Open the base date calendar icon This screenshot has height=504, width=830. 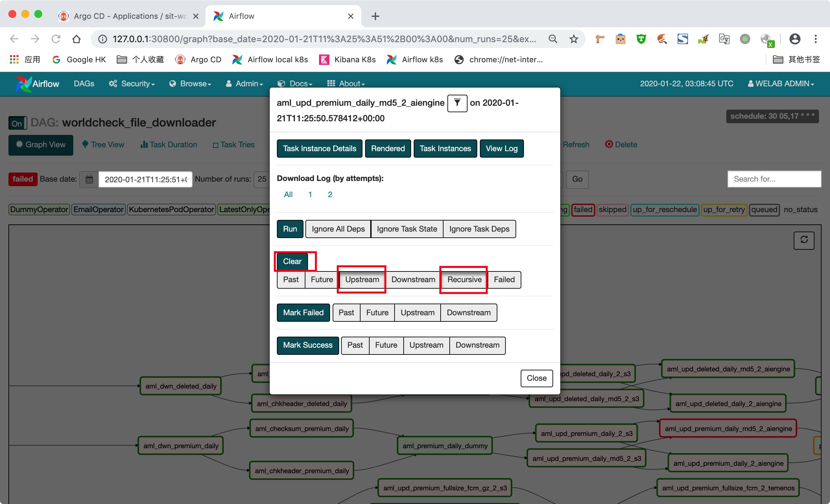(x=89, y=179)
